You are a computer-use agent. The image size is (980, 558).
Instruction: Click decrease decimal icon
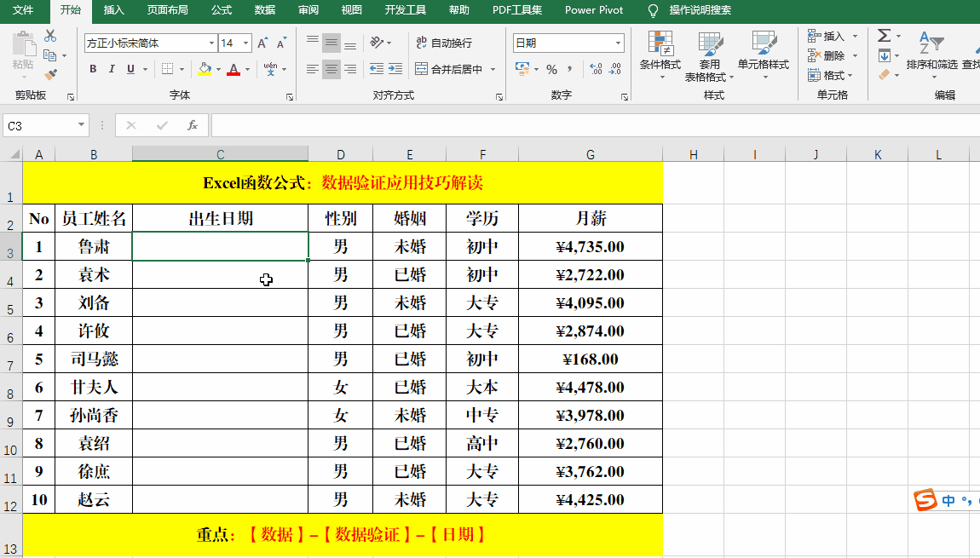coord(615,69)
